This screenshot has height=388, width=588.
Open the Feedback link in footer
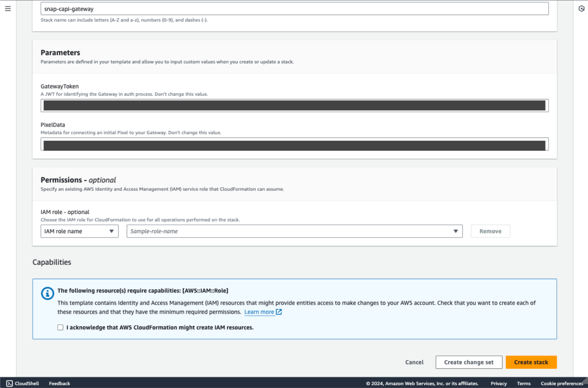(59, 383)
